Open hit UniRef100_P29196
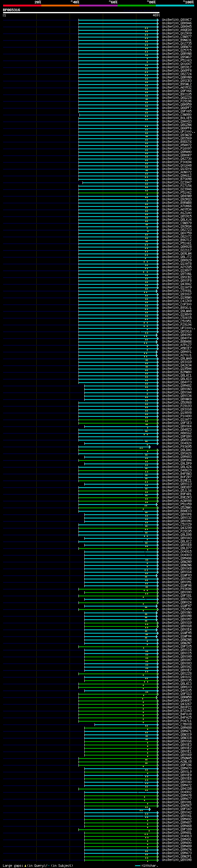The image size is (197, 868). (176, 101)
